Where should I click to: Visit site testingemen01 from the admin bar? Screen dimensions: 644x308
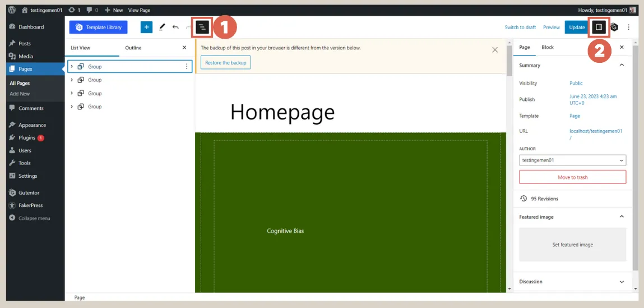pyautogui.click(x=41, y=10)
